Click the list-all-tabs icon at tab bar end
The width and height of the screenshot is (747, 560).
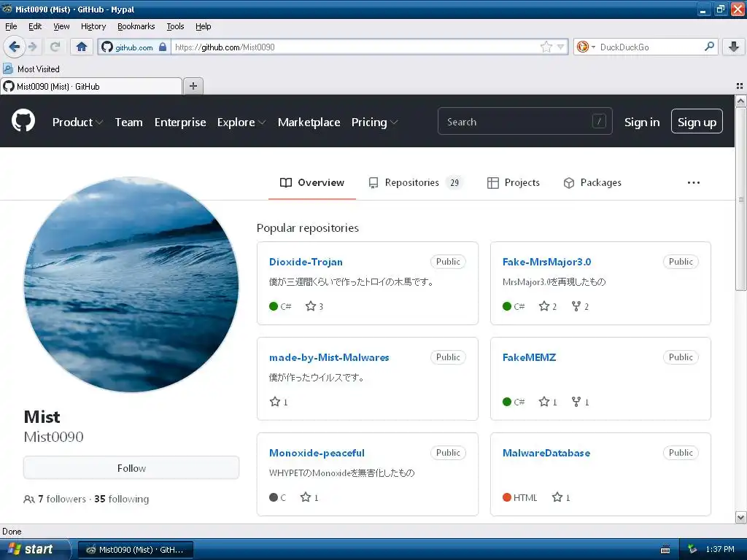[740, 86]
